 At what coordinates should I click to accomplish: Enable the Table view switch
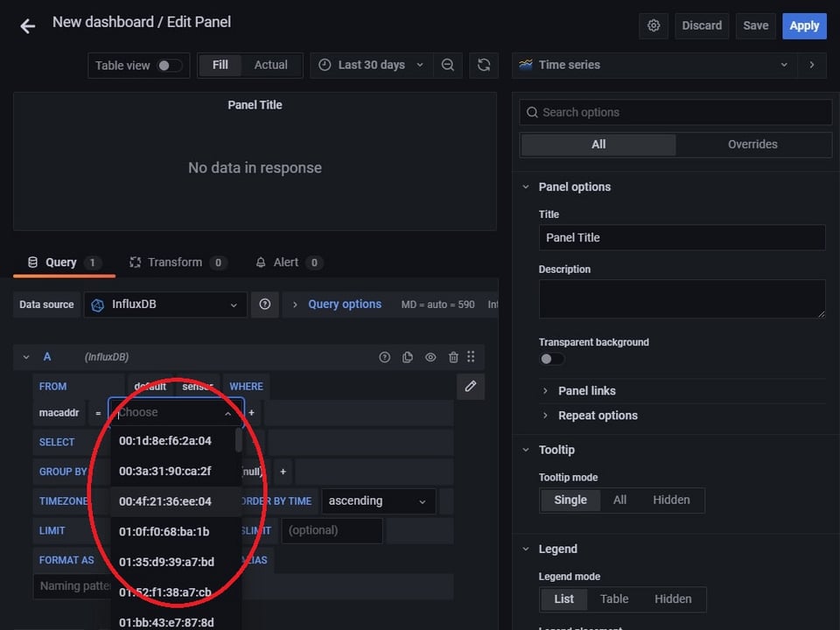click(x=170, y=66)
